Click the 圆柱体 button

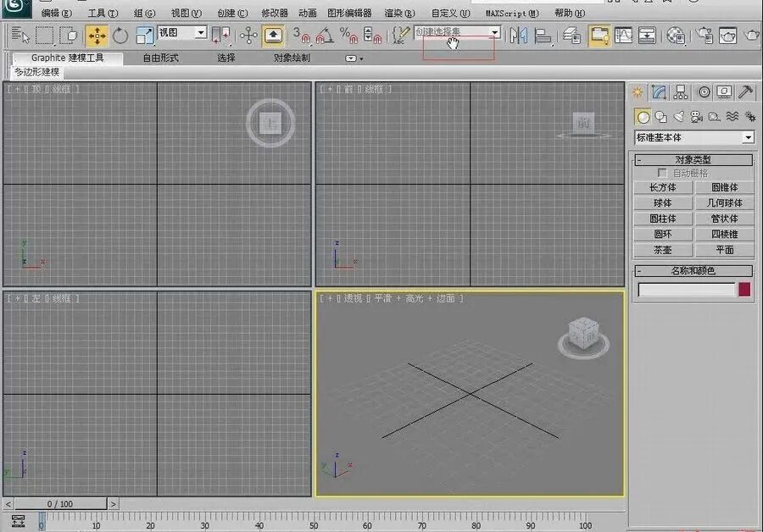pyautogui.click(x=663, y=219)
